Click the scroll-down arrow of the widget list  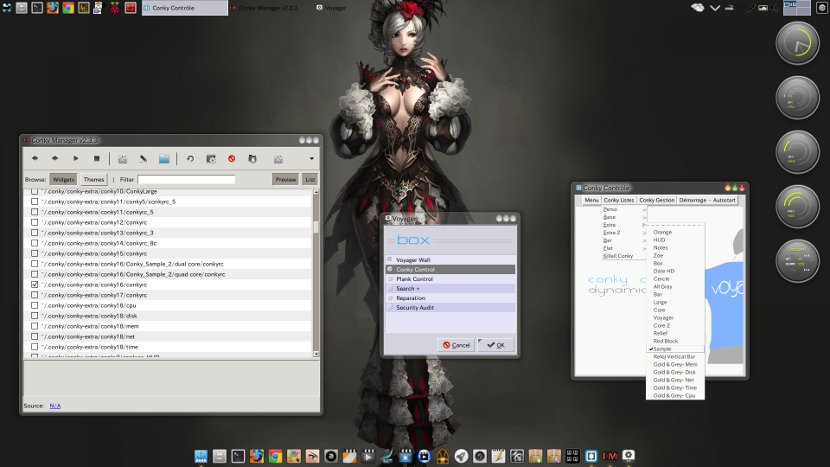pos(316,354)
